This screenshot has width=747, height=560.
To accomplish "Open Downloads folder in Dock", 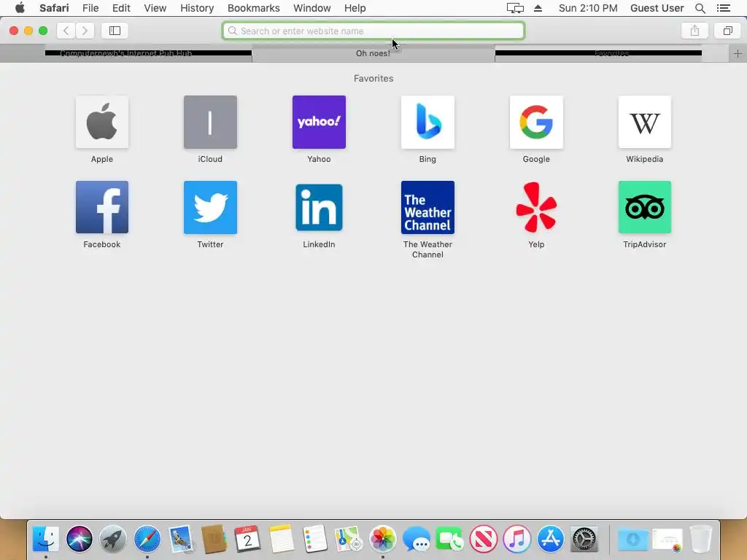I will (632, 539).
